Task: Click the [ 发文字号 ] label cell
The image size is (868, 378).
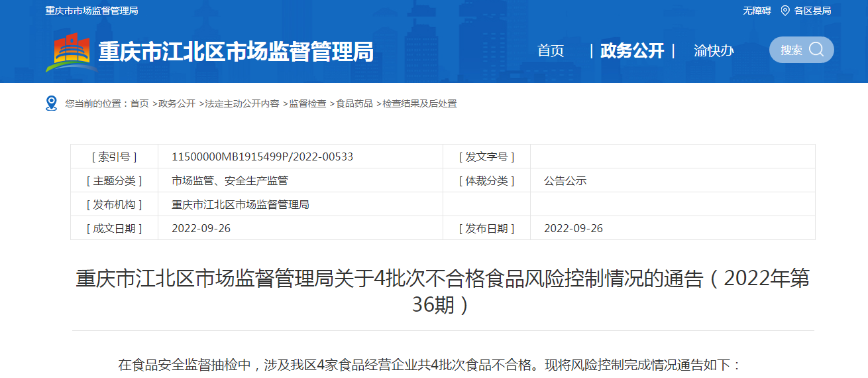Action: pyautogui.click(x=486, y=157)
